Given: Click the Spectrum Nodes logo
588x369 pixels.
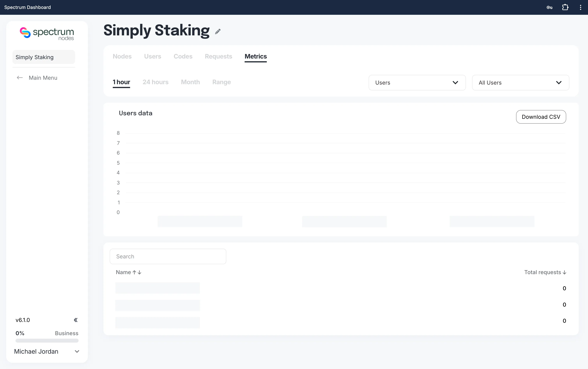Looking at the screenshot, I should click(x=47, y=34).
